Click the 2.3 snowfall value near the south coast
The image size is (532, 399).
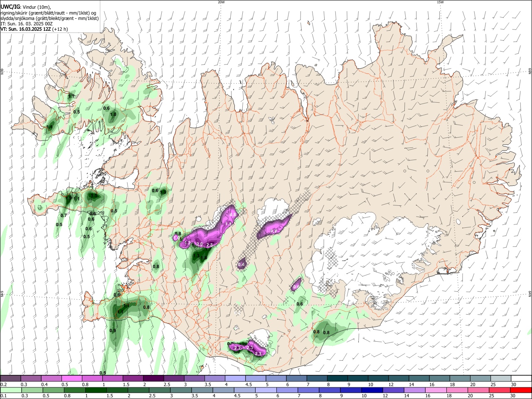pos(259,354)
